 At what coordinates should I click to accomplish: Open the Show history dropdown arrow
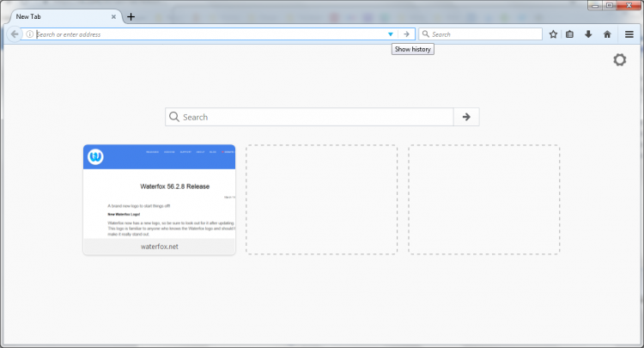391,34
